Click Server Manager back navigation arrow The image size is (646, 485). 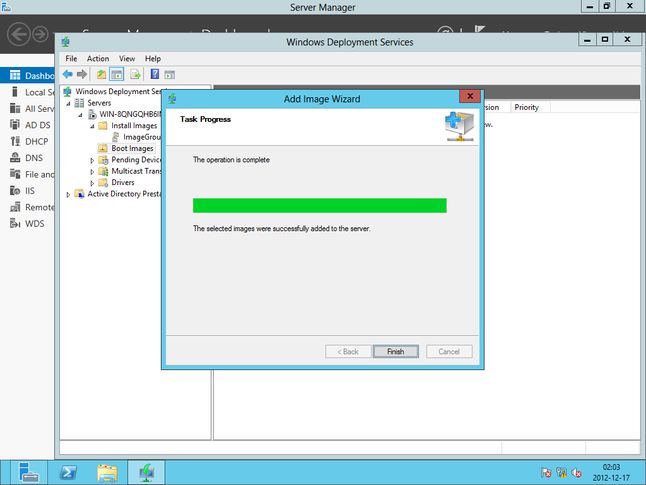tap(19, 34)
